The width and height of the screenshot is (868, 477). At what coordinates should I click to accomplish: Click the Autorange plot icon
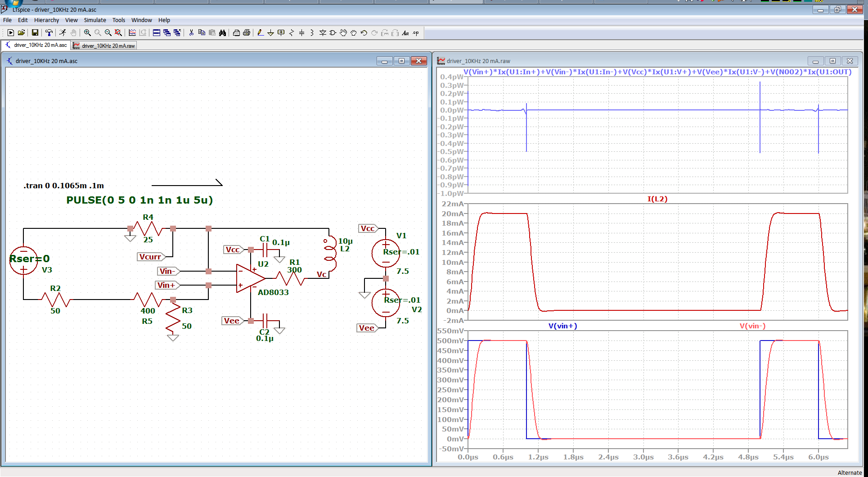132,32
